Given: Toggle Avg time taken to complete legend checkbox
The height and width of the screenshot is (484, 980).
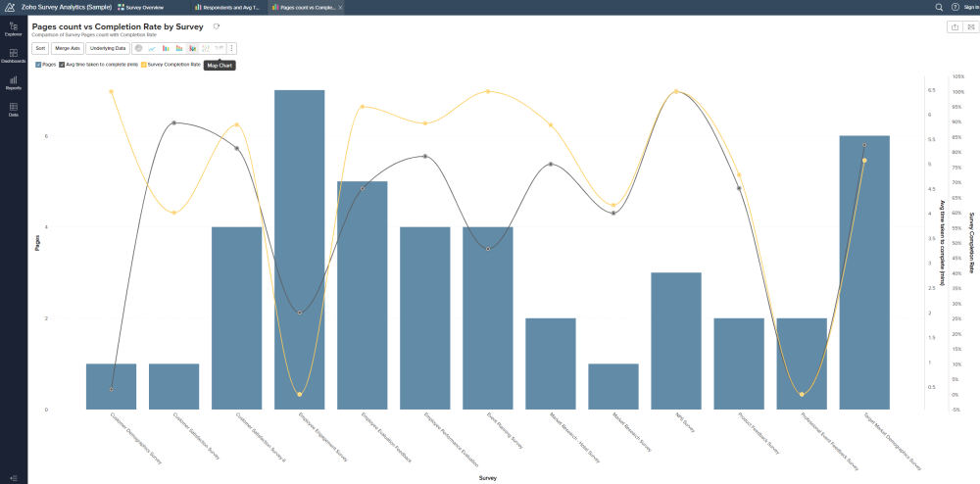Looking at the screenshot, I should pos(62,65).
